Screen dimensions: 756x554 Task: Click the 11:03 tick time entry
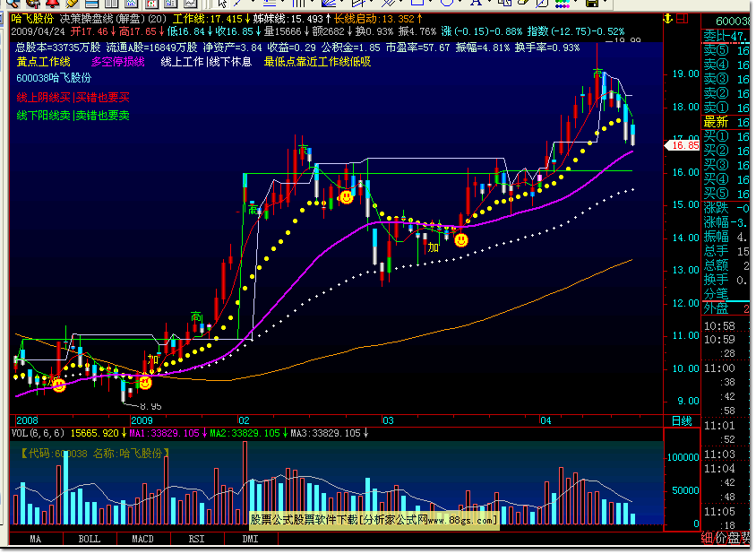point(719,454)
